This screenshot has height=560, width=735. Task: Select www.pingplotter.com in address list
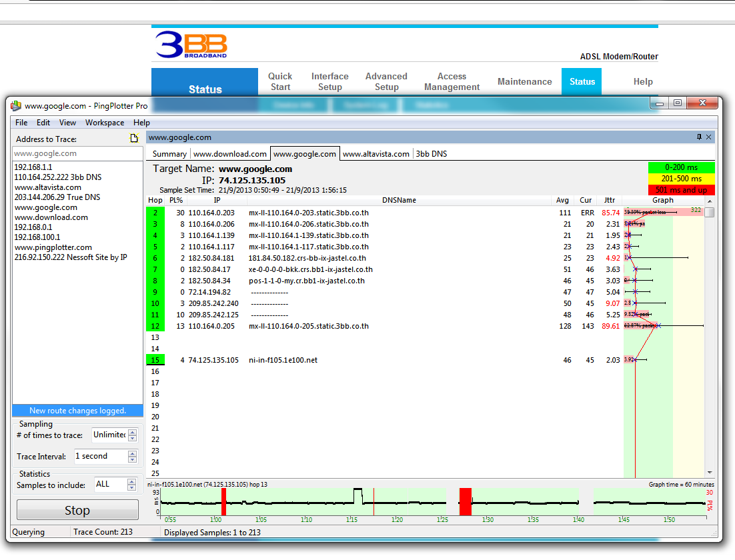53,247
